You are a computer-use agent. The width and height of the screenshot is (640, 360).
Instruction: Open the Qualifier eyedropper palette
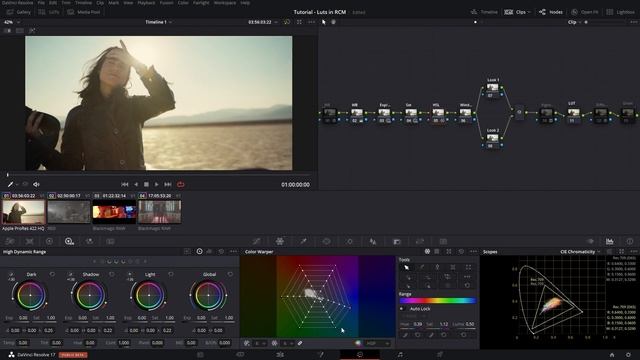coord(303,241)
